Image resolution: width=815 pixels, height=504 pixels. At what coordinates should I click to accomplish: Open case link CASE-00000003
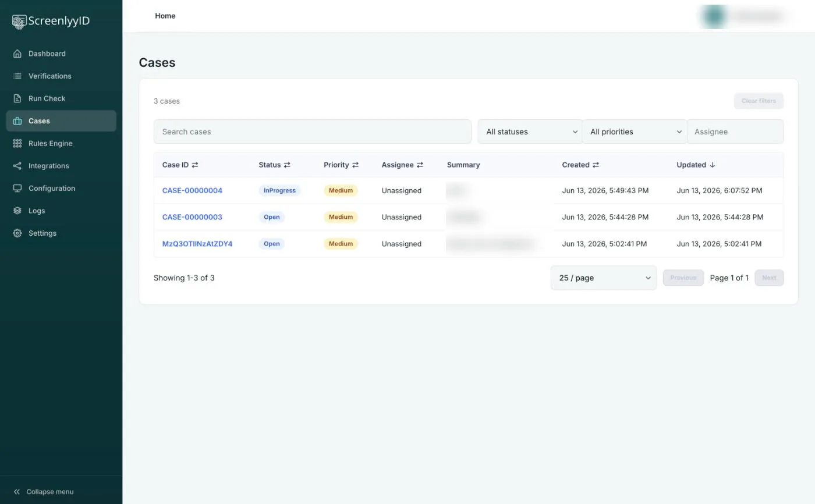click(192, 217)
